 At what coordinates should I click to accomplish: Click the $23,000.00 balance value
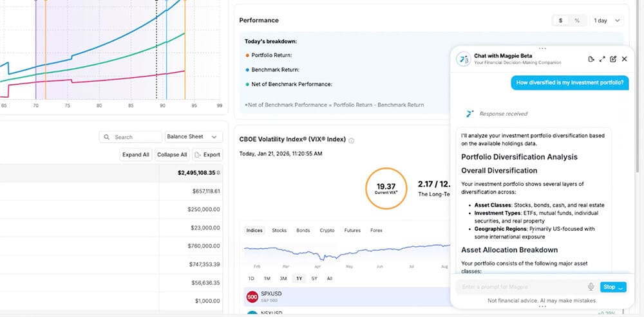(x=205, y=228)
